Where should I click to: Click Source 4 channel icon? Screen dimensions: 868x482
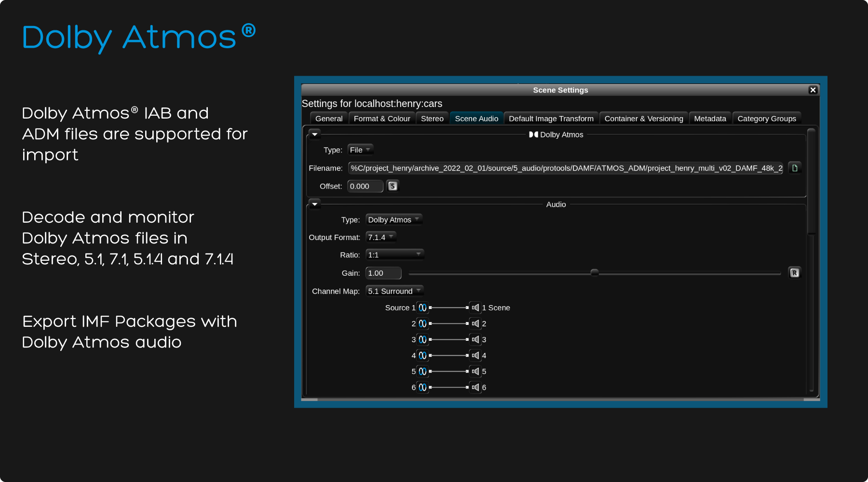[x=422, y=355]
